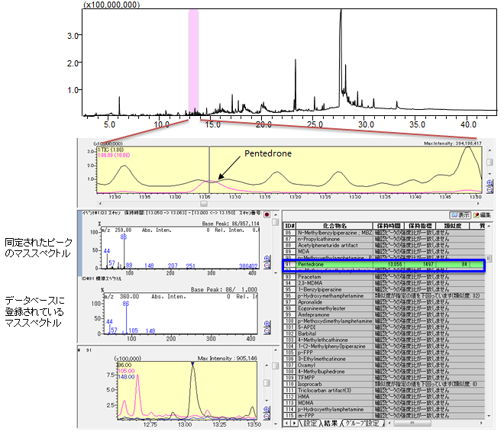
Task: Click the chromatogram intensity scroll down arrow
Action: click(x=489, y=174)
